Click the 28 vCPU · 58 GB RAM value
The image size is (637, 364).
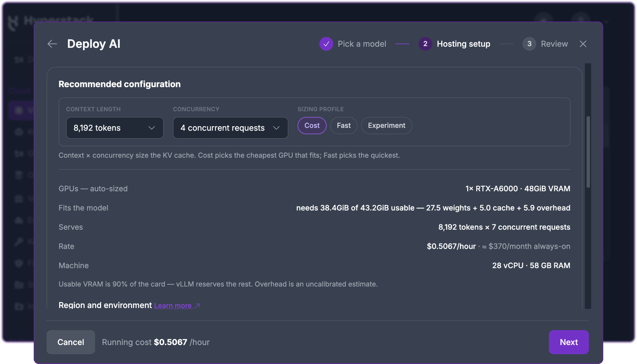coord(531,266)
